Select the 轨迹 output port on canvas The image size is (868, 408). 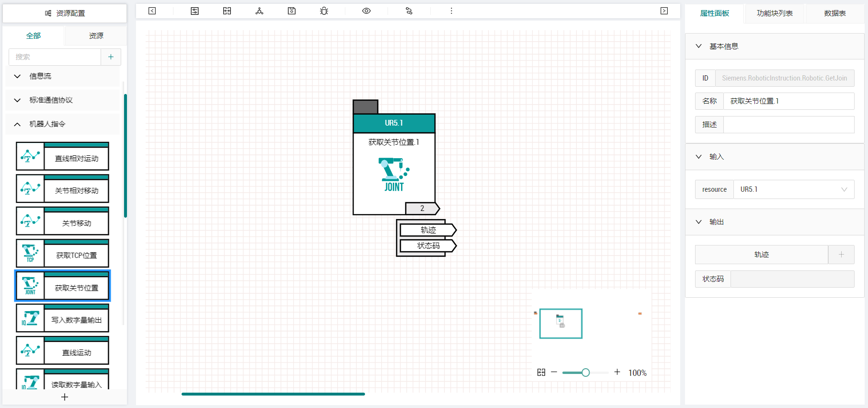[428, 230]
